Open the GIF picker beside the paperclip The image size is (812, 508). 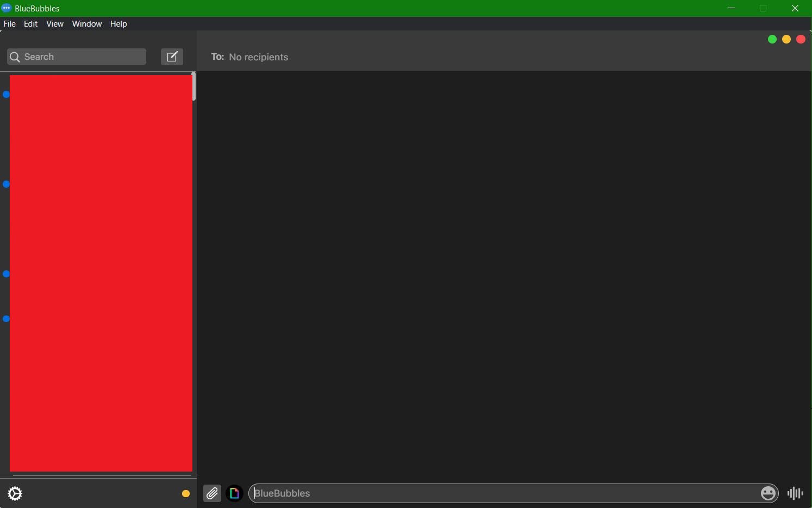coord(234,493)
